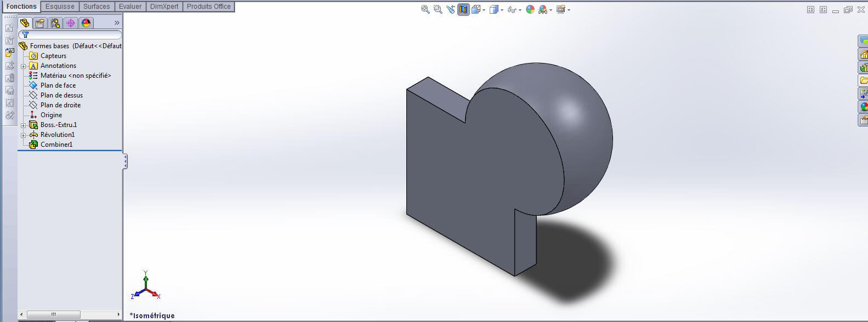The image size is (868, 322).
Task: Switch to the Esquisse tab
Action: tap(60, 7)
